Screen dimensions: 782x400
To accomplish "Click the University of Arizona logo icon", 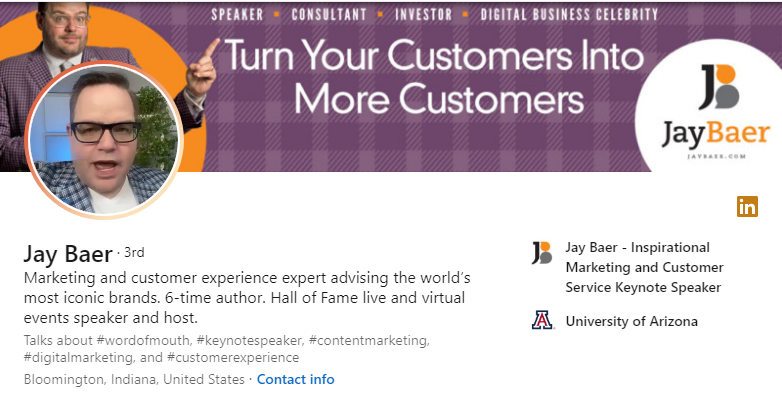I will 542,321.
